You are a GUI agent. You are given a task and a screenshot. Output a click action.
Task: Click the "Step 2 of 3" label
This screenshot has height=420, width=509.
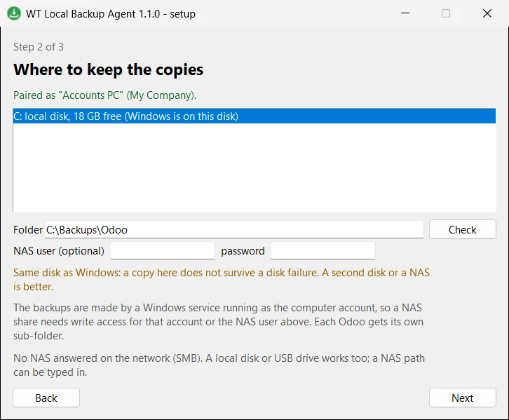pyautogui.click(x=39, y=47)
